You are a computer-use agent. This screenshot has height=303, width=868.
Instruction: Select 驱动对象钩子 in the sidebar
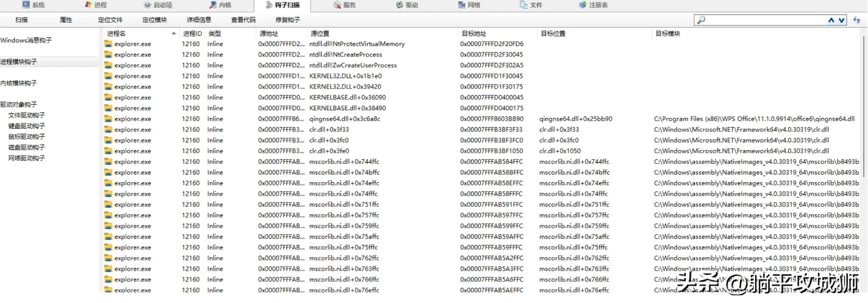pos(18,104)
